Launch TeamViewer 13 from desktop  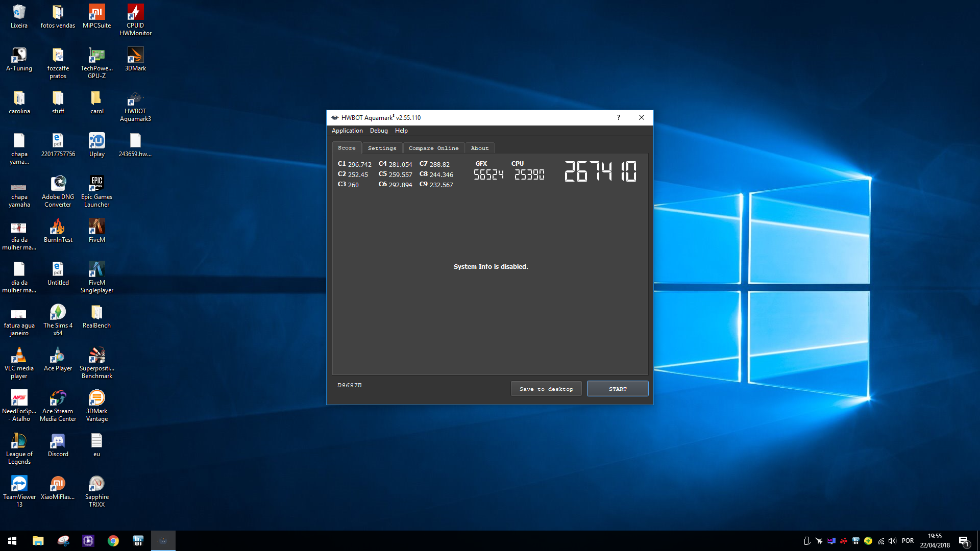click(x=19, y=491)
